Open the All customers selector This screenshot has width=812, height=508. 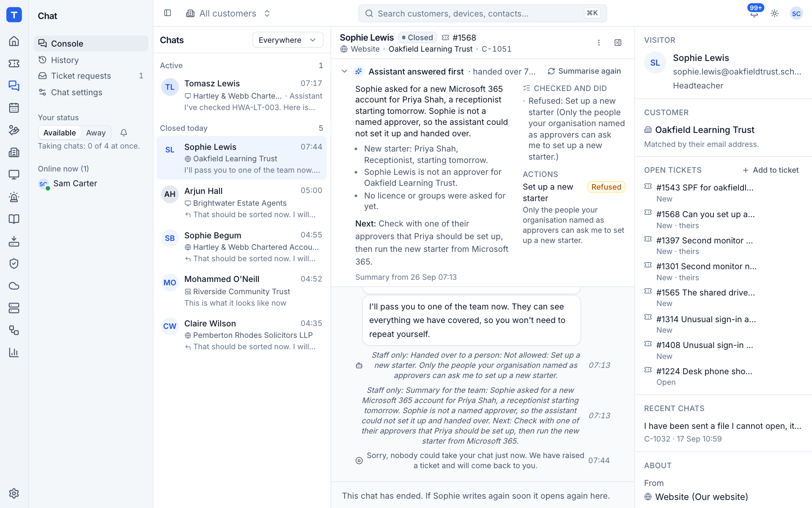click(x=228, y=14)
